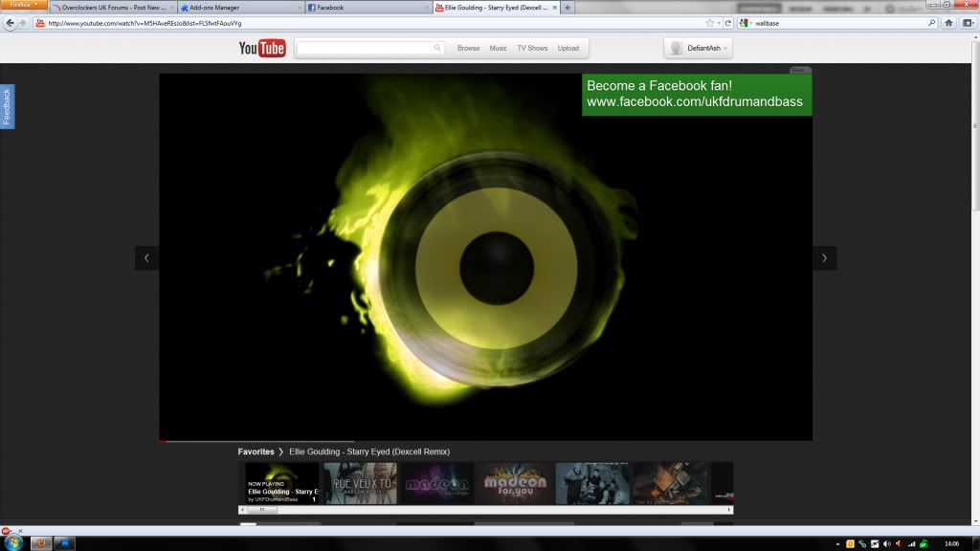Open a new tab with plus button

point(568,8)
